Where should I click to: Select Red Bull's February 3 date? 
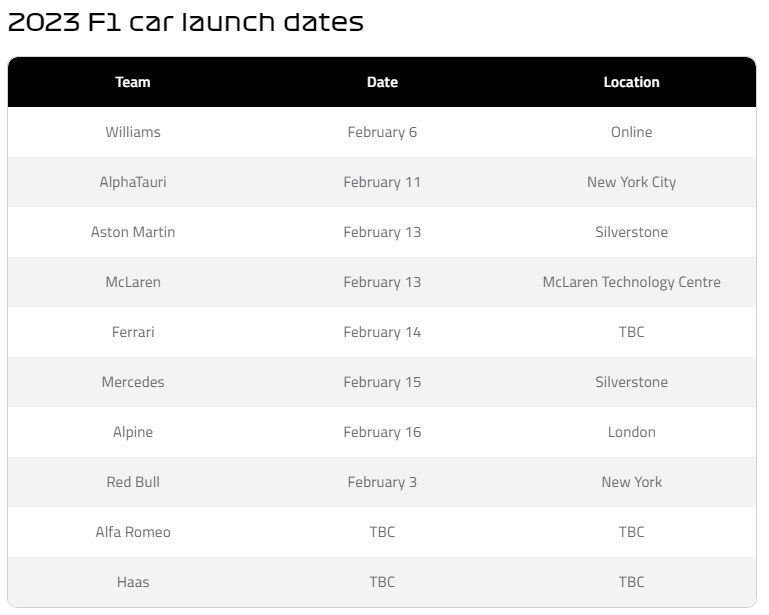pyautogui.click(x=382, y=482)
